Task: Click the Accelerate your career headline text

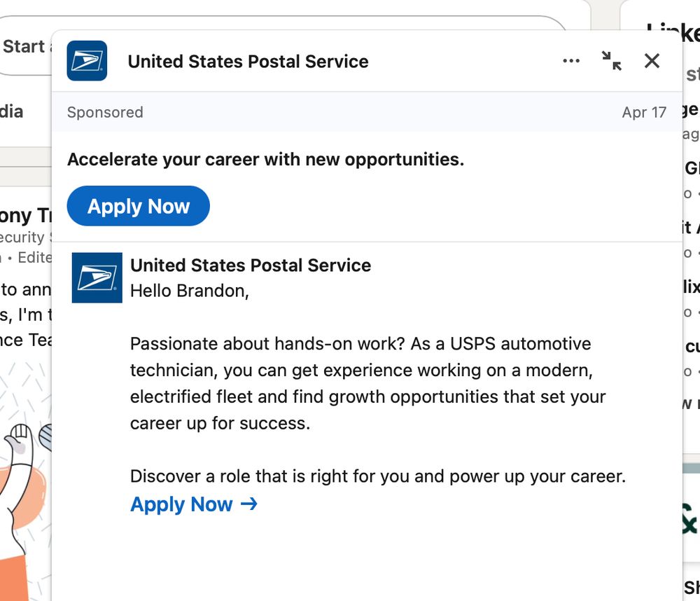Action: click(x=265, y=159)
